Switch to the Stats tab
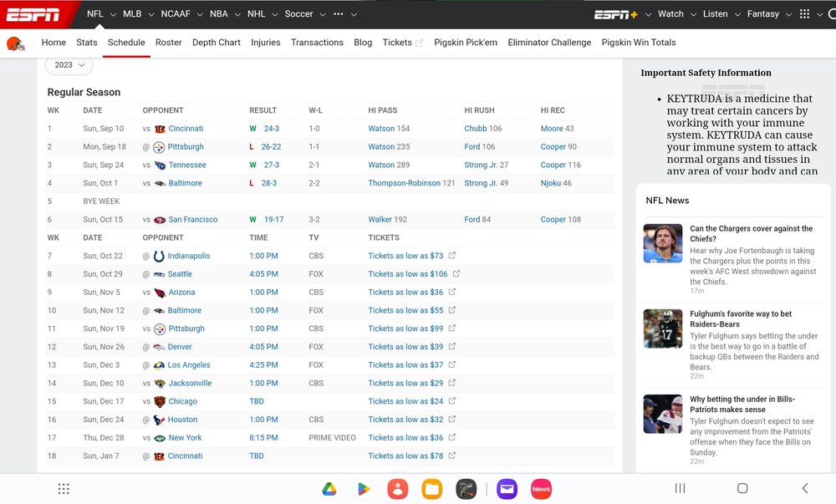836x504 pixels. click(x=87, y=43)
